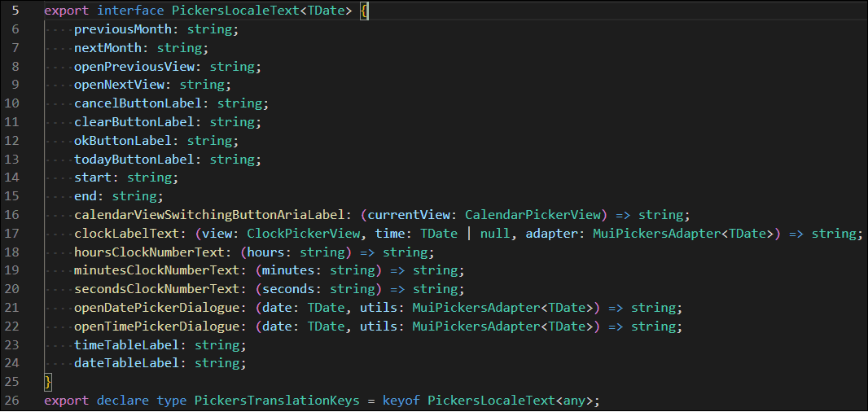Click the clearButtonLabel property
The height and width of the screenshot is (412, 868).
click(x=134, y=122)
